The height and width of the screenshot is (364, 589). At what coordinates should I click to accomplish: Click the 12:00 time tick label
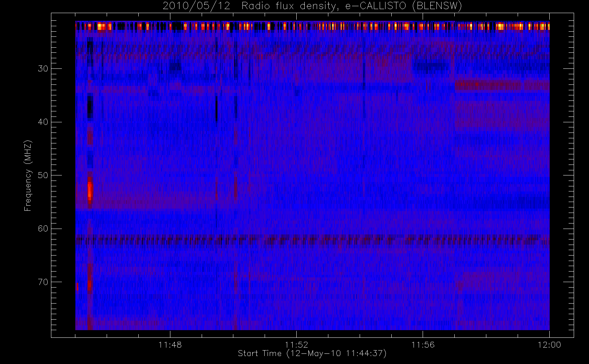[x=549, y=345]
